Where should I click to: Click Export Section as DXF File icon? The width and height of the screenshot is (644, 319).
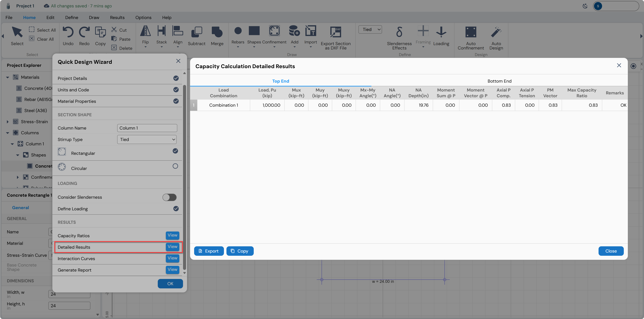pyautogui.click(x=336, y=32)
